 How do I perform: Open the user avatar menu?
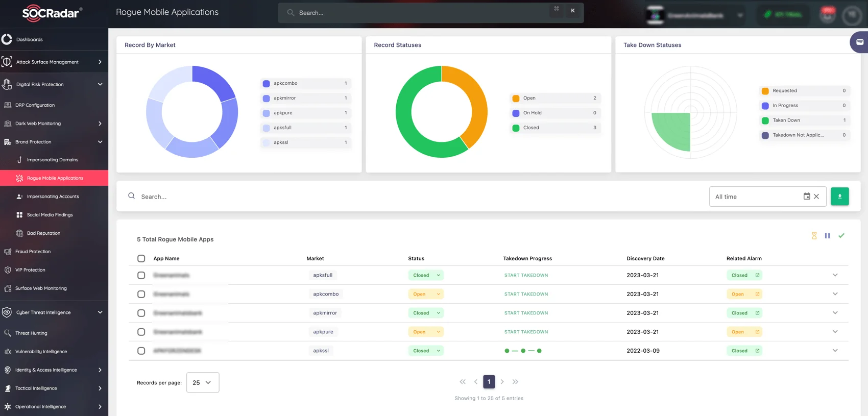(x=852, y=15)
